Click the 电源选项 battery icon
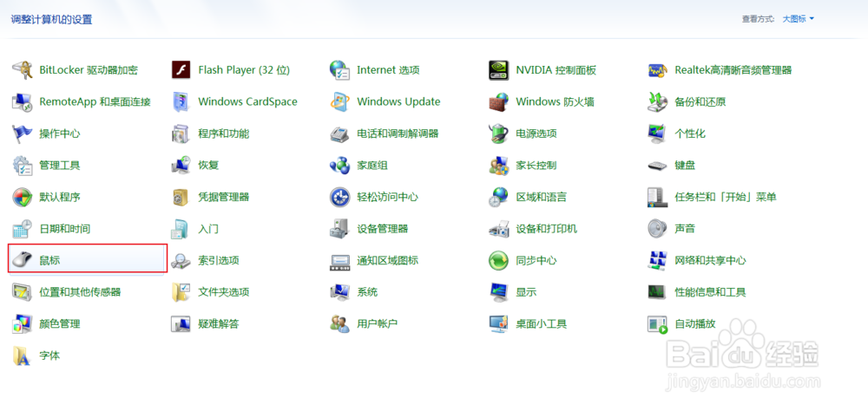Viewport: 868px width, 411px height. (499, 134)
